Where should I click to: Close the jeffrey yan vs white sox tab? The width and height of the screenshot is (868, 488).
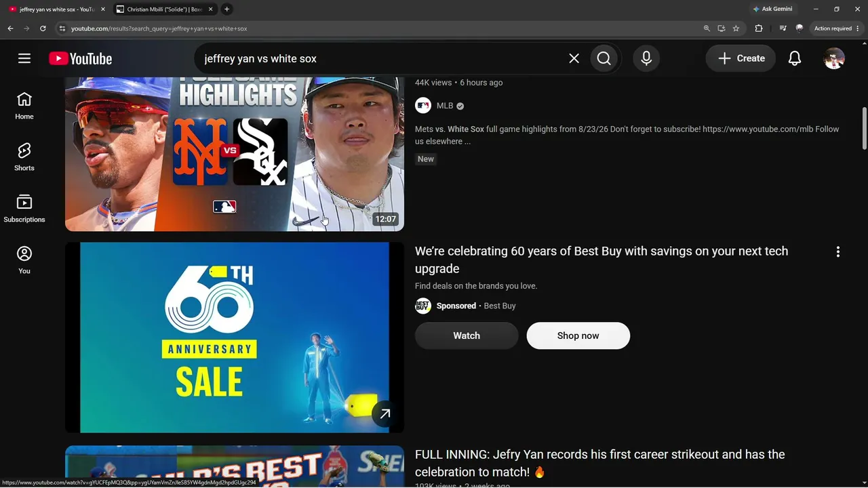pyautogui.click(x=102, y=9)
